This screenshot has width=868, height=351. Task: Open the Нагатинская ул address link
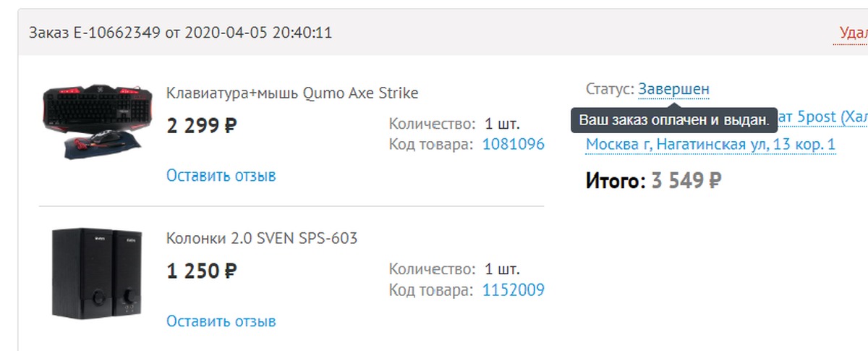710,145
